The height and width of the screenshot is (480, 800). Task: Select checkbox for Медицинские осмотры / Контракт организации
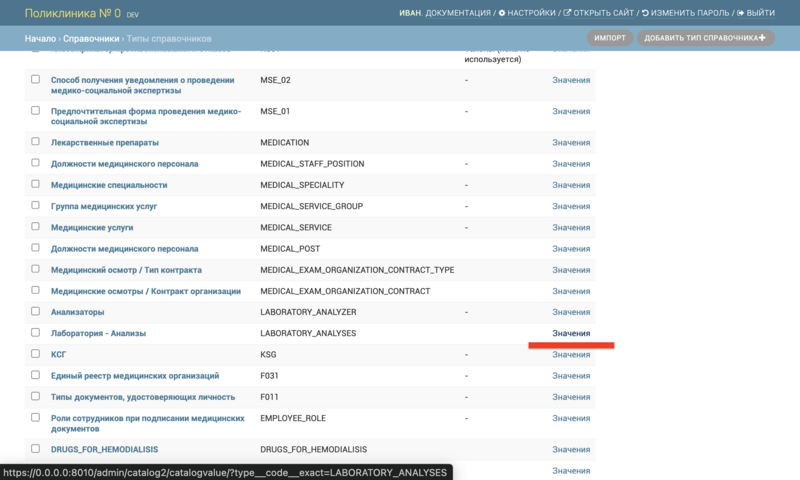click(x=35, y=290)
